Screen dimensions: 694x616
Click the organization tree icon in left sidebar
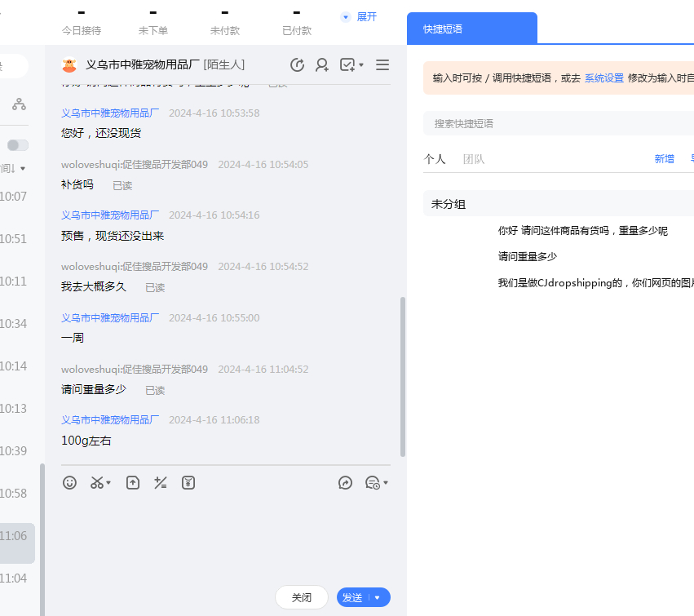tap(19, 104)
